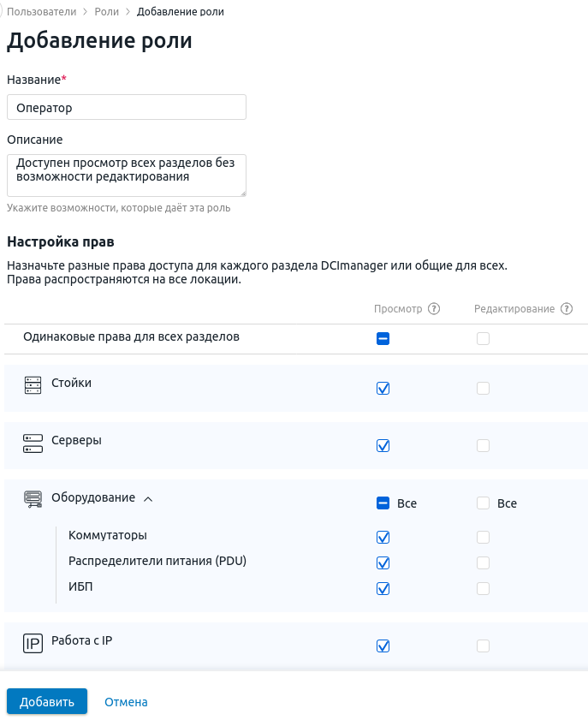Click the Название input field
Image resolution: width=588 pixels, height=726 pixels.
[127, 107]
